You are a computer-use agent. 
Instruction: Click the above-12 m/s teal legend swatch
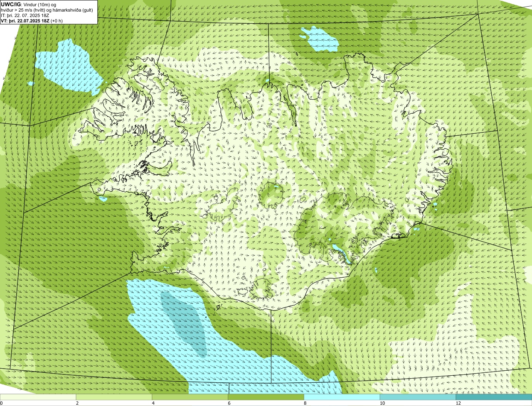point(495,397)
